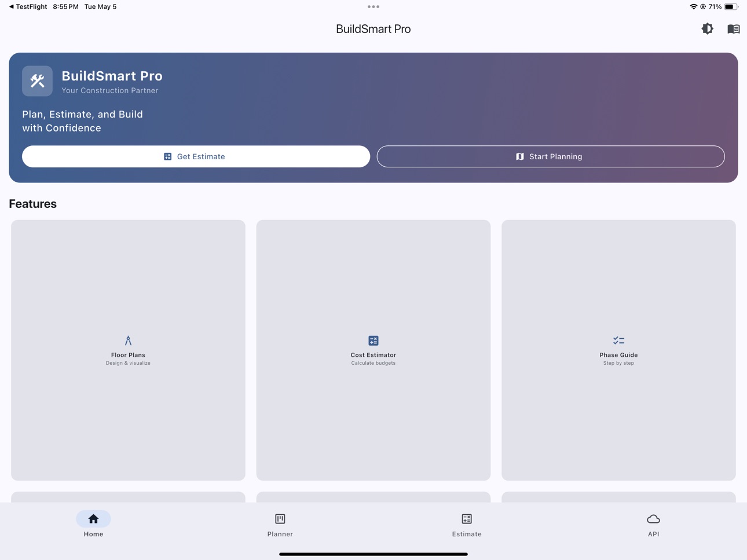The image size is (747, 560).
Task: Select the Floor Plans card title
Action: pos(128,355)
